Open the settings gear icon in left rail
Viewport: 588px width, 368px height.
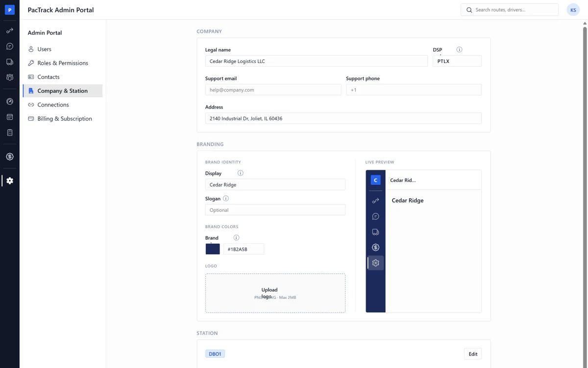pyautogui.click(x=10, y=181)
